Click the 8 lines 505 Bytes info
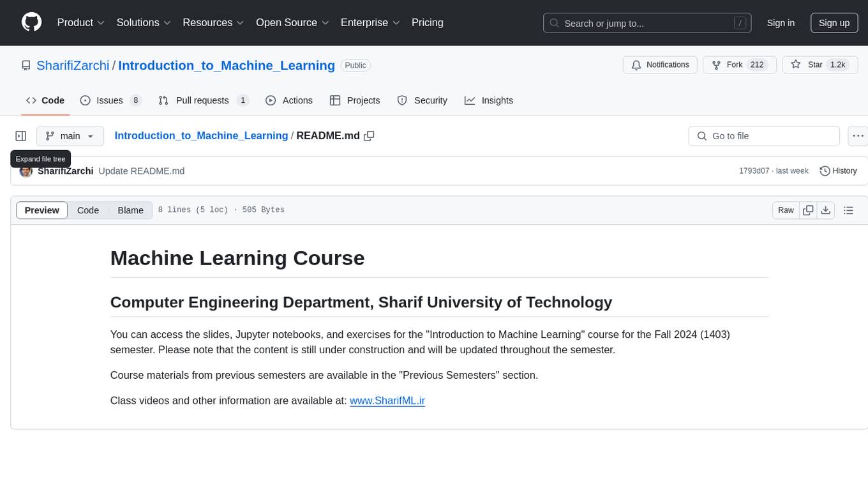Image resolution: width=868 pixels, height=488 pixels. point(221,210)
